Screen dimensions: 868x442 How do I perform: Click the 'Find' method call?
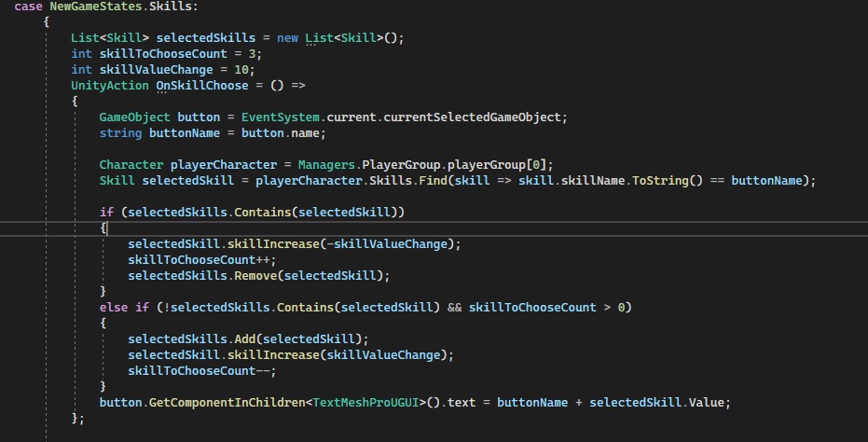click(433, 181)
